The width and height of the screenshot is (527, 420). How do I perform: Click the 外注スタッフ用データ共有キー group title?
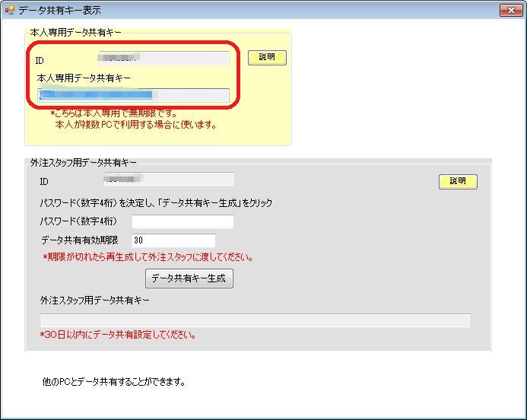click(x=84, y=163)
